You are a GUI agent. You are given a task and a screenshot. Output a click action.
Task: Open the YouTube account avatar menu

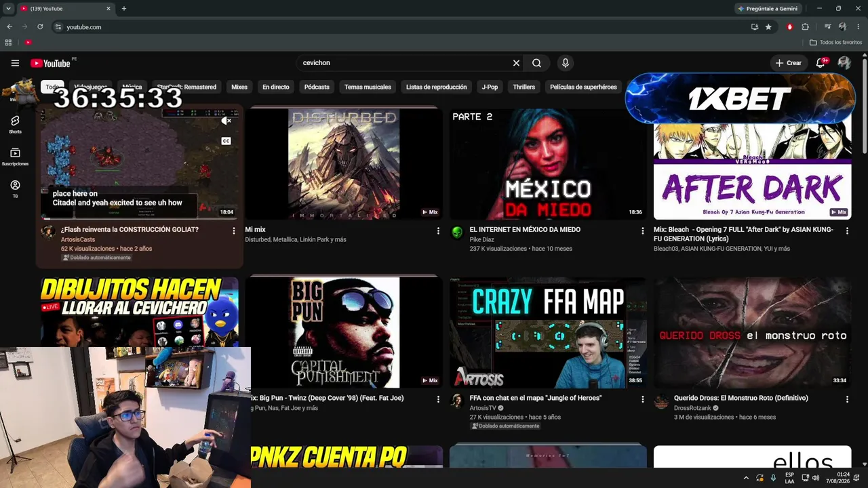point(844,63)
